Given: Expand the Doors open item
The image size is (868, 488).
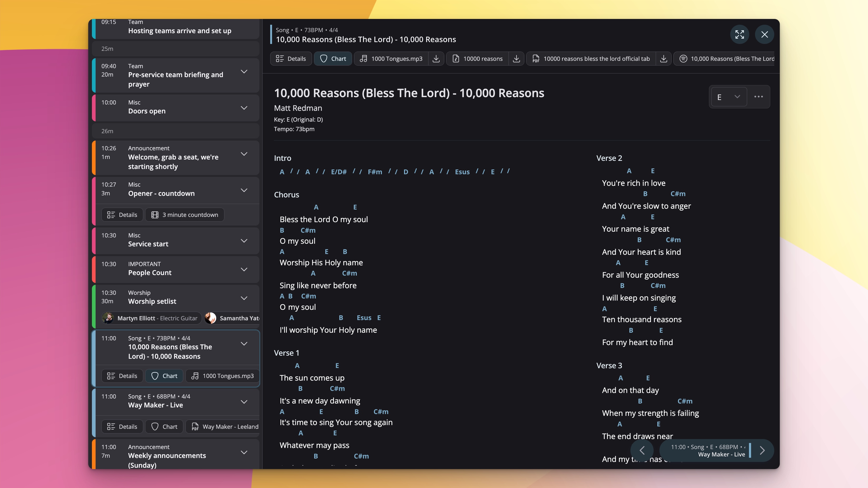Looking at the screenshot, I should click(244, 108).
